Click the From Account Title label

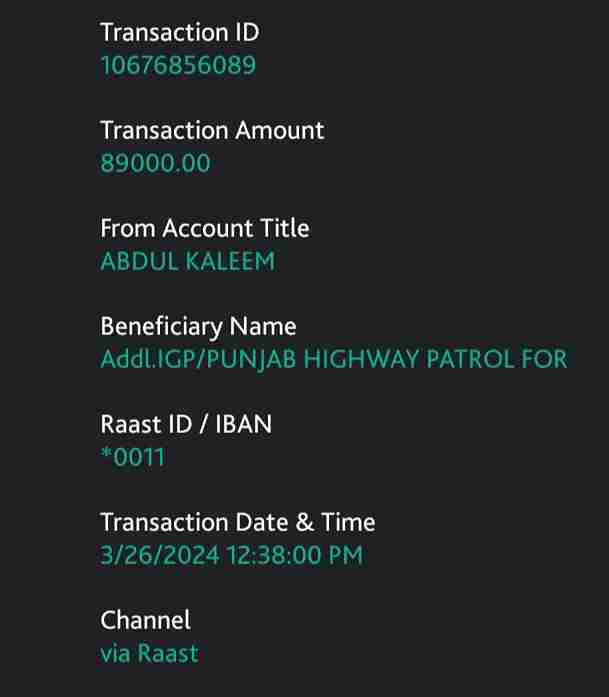(204, 228)
